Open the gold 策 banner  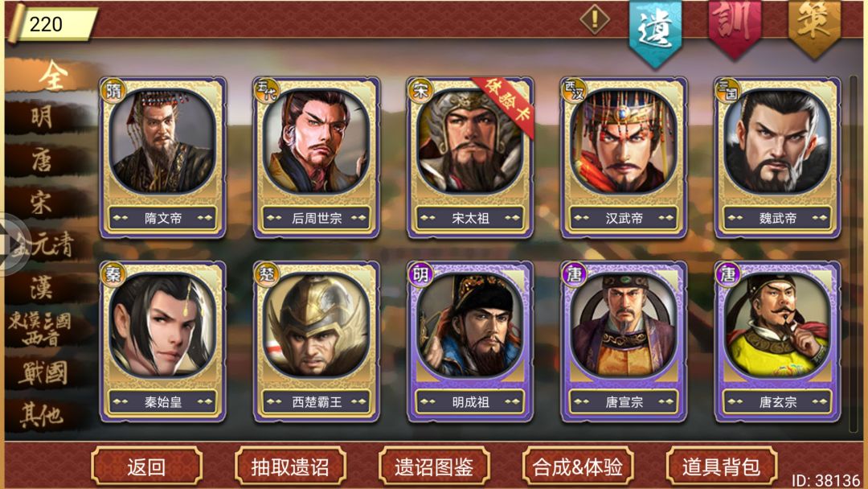coord(813,27)
